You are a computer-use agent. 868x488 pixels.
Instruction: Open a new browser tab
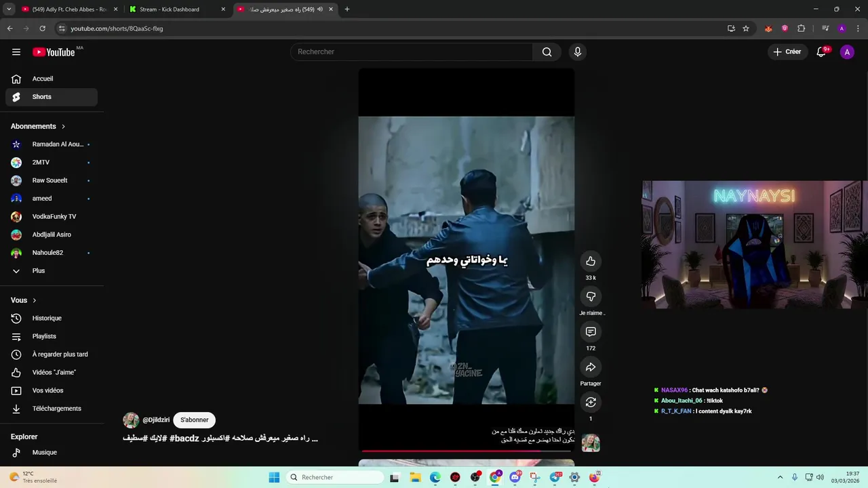347,9
